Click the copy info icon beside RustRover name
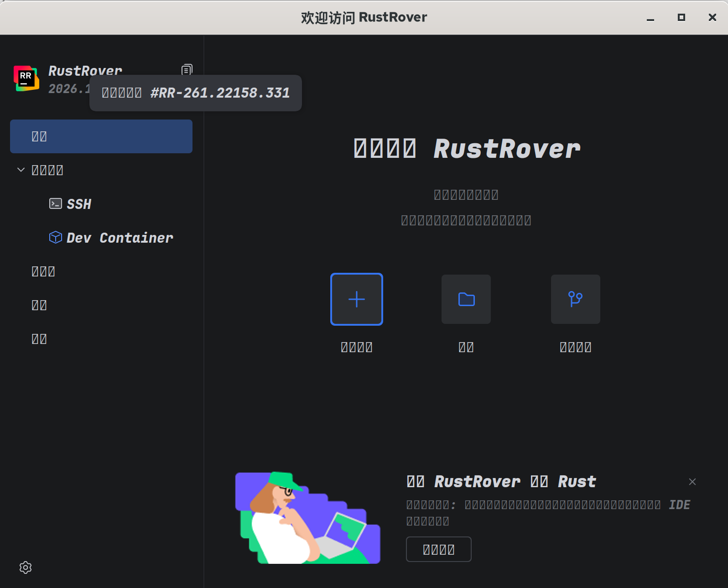 point(187,69)
